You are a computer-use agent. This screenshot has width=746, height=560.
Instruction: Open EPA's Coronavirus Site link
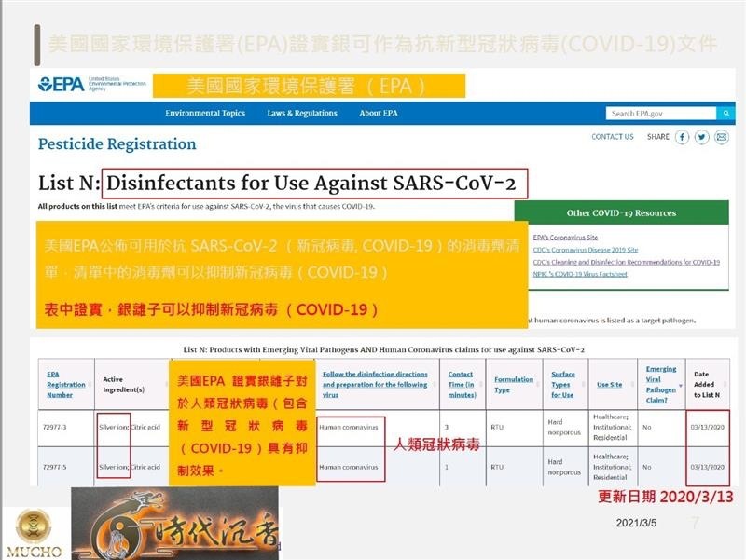(565, 238)
